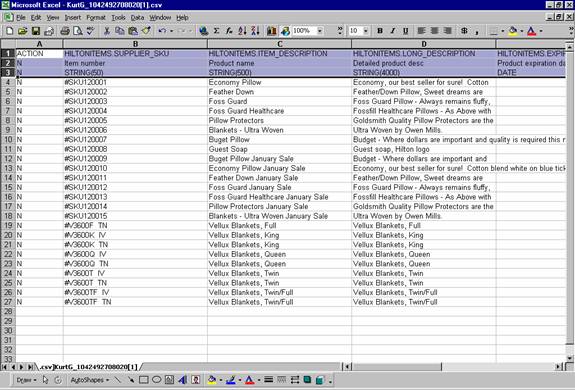Expand the Undo history dropdown arrow
The image size is (575, 390).
coord(171,31)
